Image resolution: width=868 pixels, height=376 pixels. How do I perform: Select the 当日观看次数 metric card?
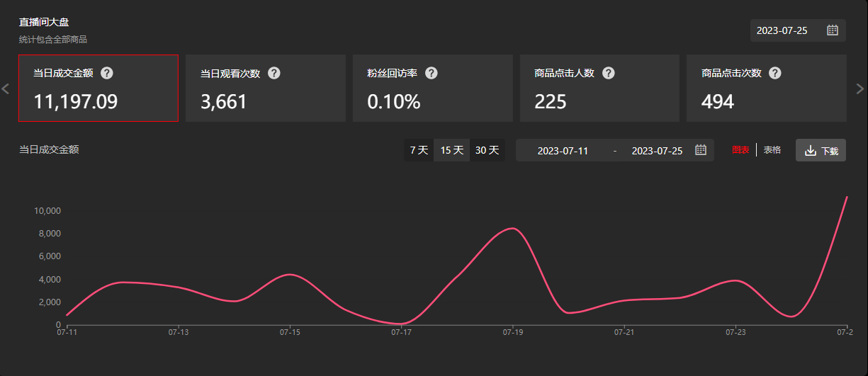click(265, 89)
